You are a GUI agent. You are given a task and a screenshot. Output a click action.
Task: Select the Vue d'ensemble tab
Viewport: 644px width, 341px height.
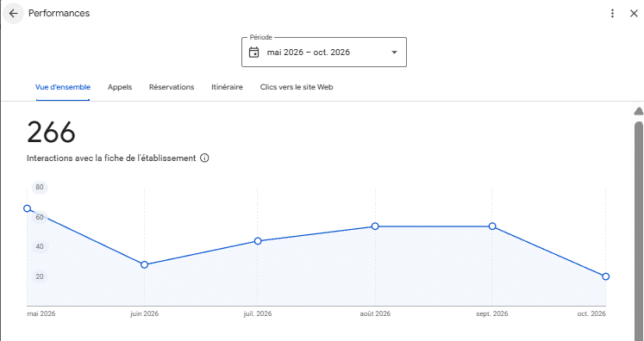click(x=63, y=87)
